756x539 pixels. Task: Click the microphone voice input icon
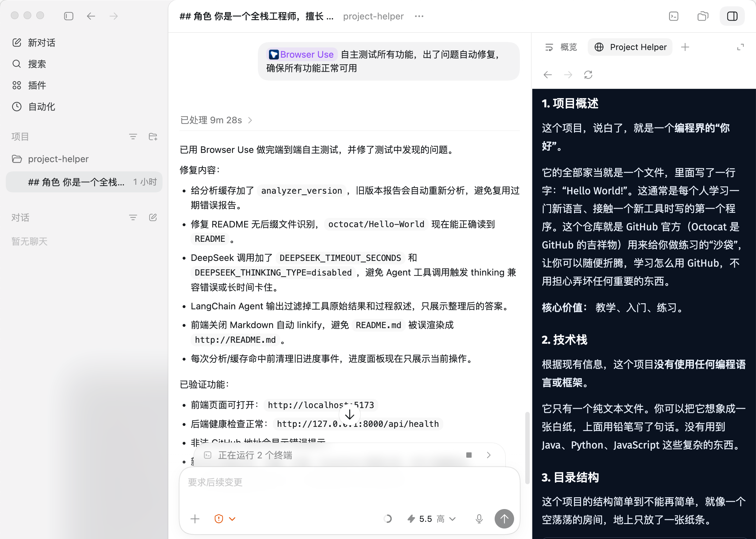point(479,518)
